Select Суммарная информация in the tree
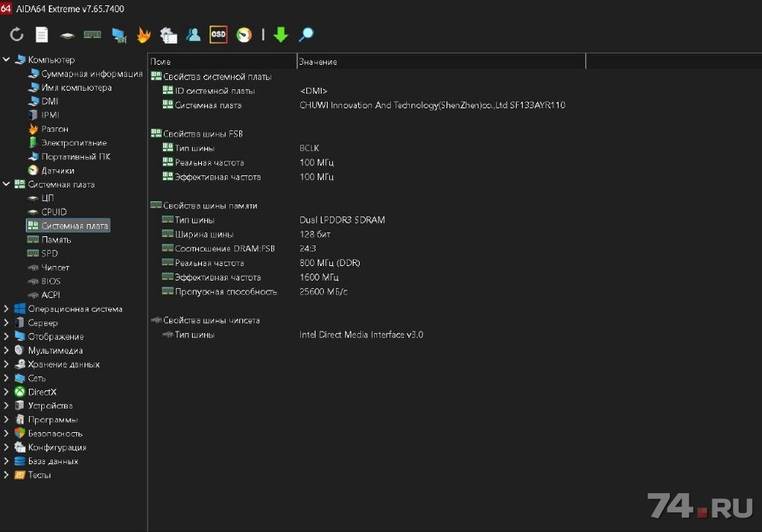This screenshot has height=532, width=762. pos(92,73)
